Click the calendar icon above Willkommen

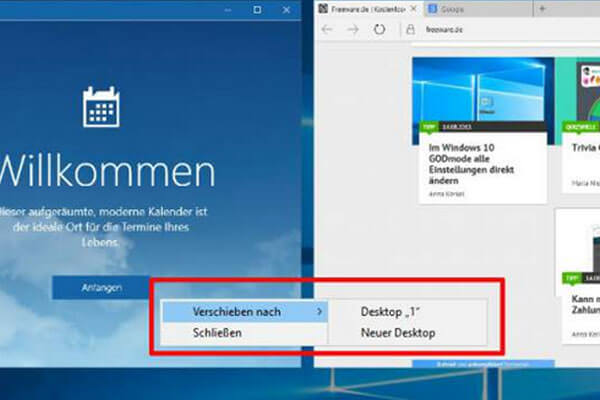point(101,107)
